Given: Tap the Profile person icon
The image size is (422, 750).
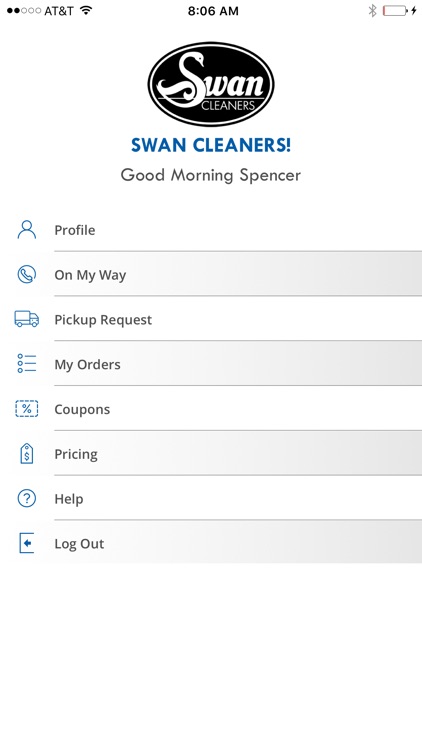Looking at the screenshot, I should (27, 230).
